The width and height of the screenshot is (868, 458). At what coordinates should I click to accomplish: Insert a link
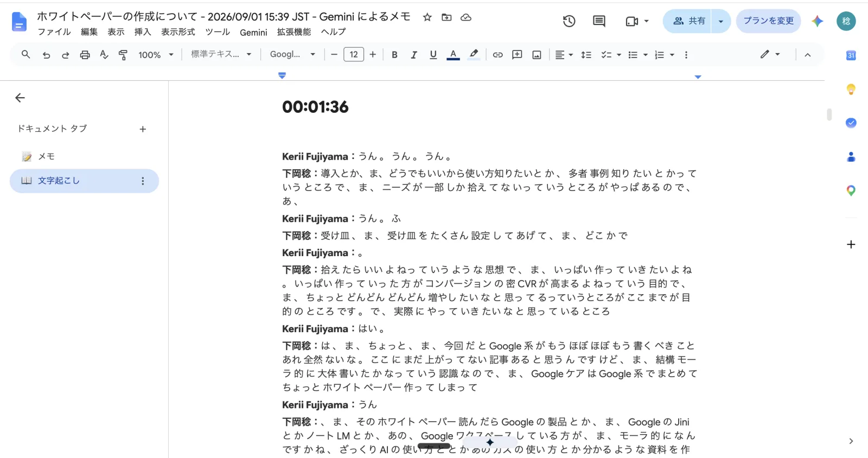497,55
